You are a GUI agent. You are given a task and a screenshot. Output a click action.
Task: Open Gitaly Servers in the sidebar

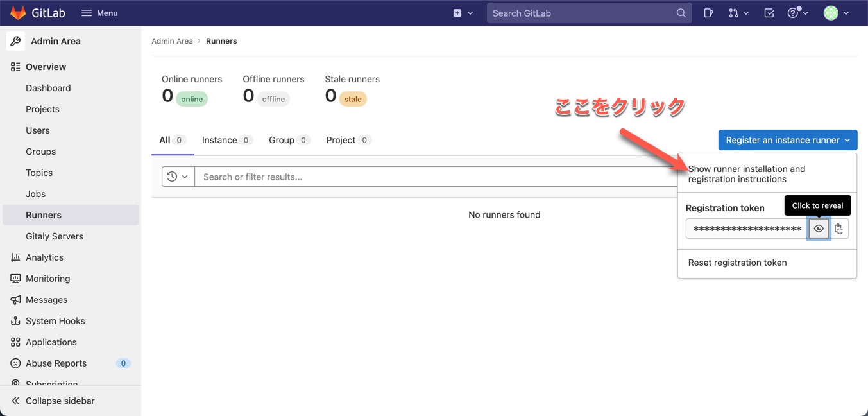pos(55,236)
